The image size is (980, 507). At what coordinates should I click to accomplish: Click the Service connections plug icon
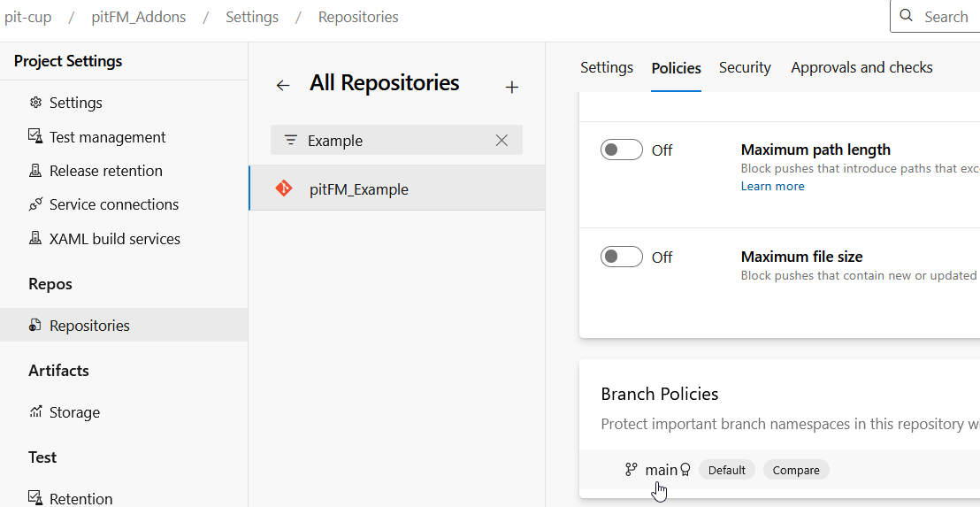[35, 204]
